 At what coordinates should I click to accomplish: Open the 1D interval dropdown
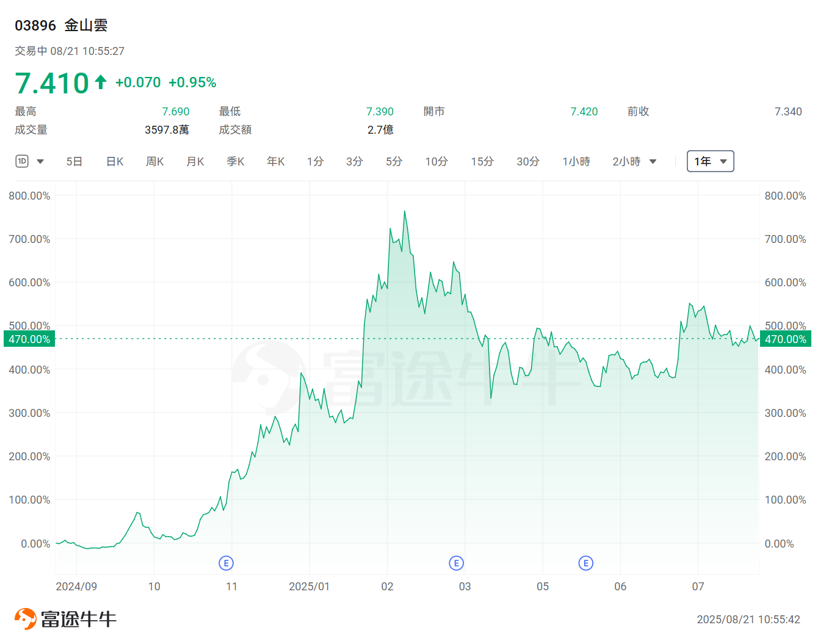(30, 161)
